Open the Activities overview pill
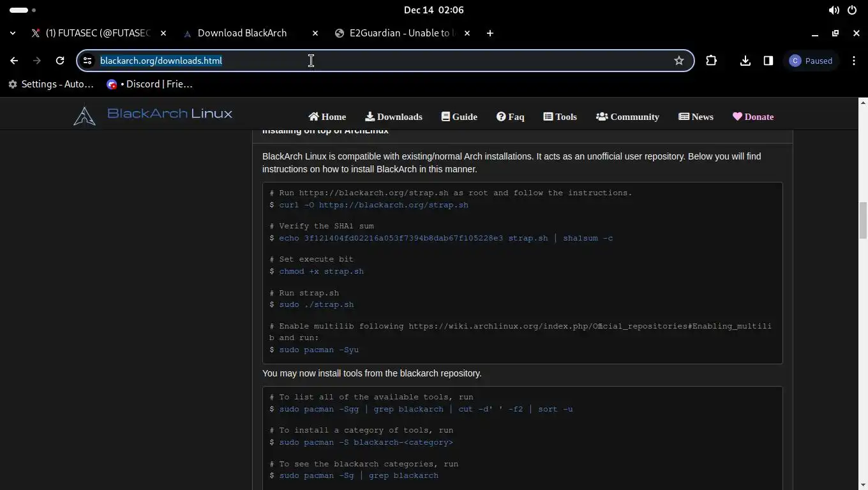The width and height of the screenshot is (868, 490). coord(23,10)
